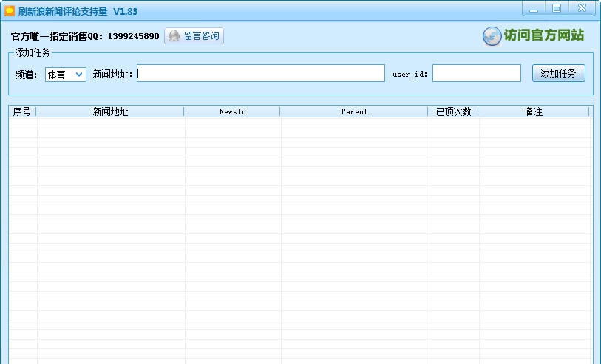Close the 刷新浪新闻评论支持量 window
The width and height of the screenshot is (601, 364).
click(582, 9)
